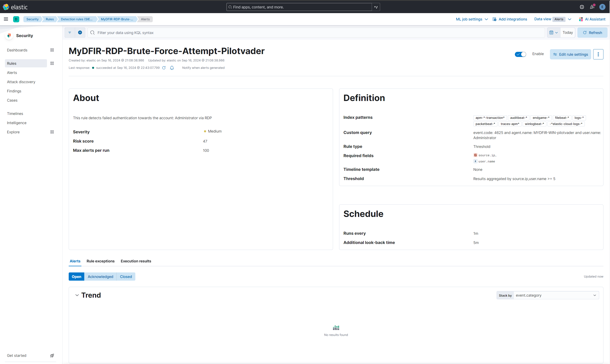Click the user avatar labeled E
The width and height of the screenshot is (610, 364).
pos(603,7)
